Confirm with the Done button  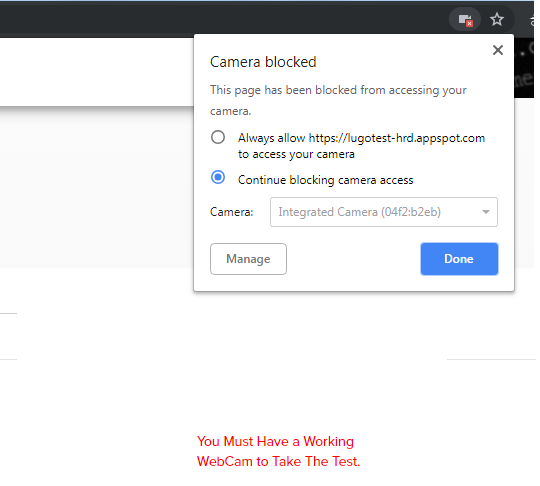(x=459, y=259)
